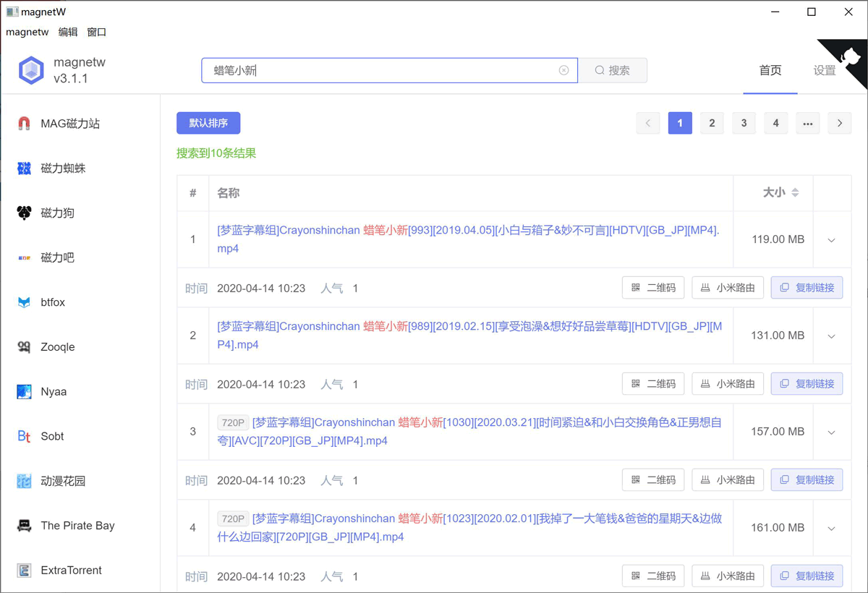The height and width of the screenshot is (593, 868).
Task: Select The Pirate Bay icon
Action: (24, 526)
